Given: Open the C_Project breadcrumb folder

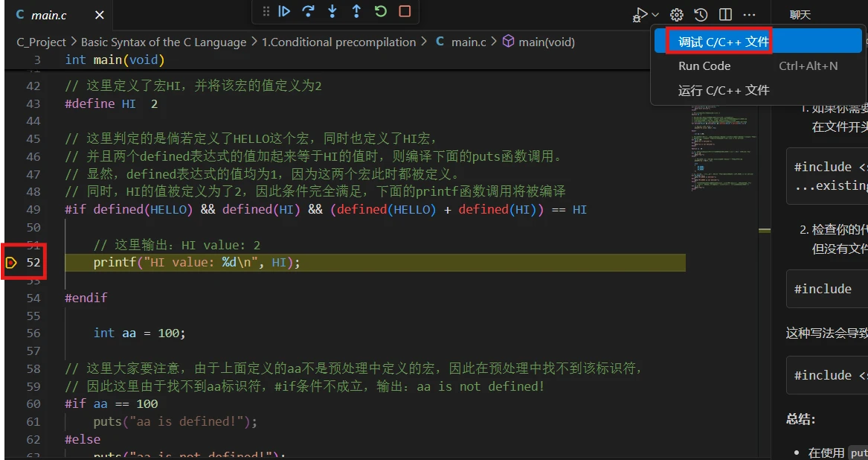Looking at the screenshot, I should 41,42.
